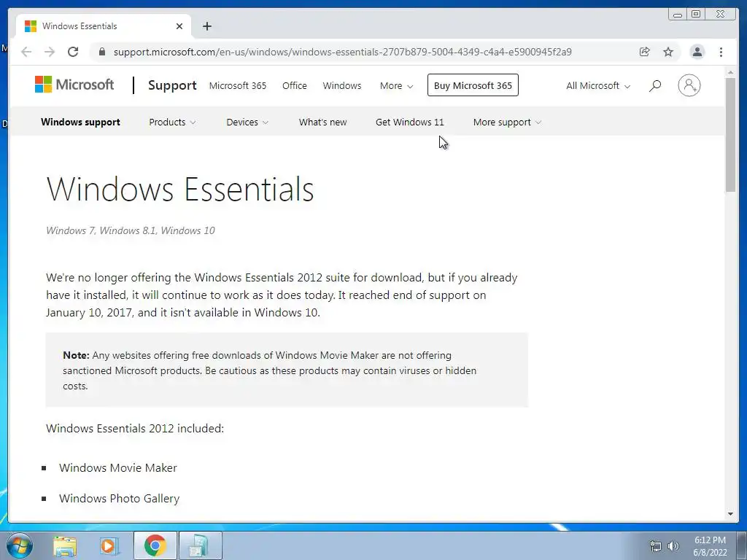This screenshot has width=747, height=560.
Task: Expand the More support menu
Action: [x=507, y=122]
